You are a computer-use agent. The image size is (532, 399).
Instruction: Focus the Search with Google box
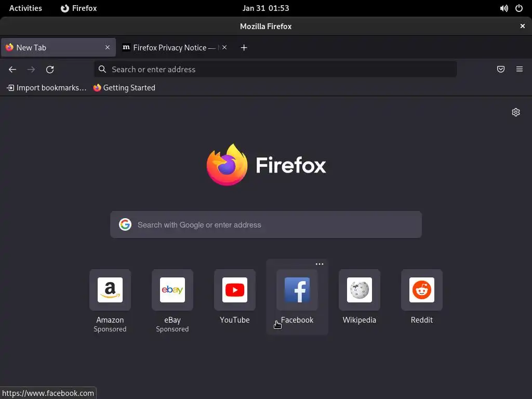point(266,224)
